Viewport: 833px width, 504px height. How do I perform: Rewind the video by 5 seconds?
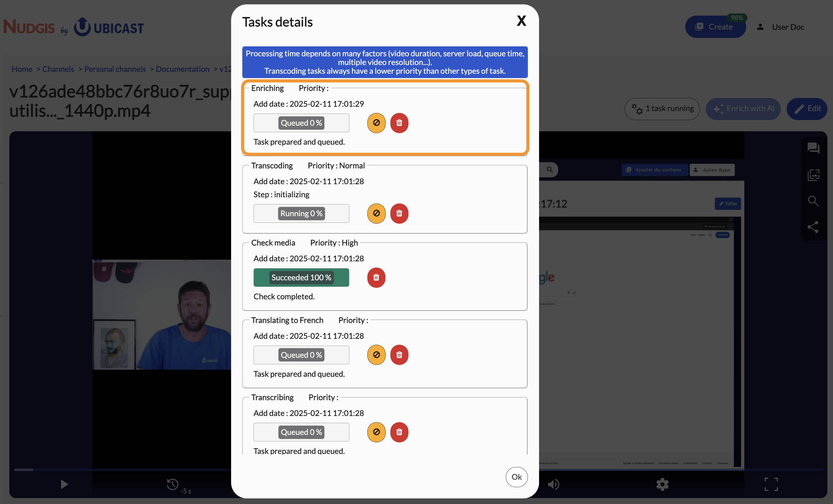(179, 485)
